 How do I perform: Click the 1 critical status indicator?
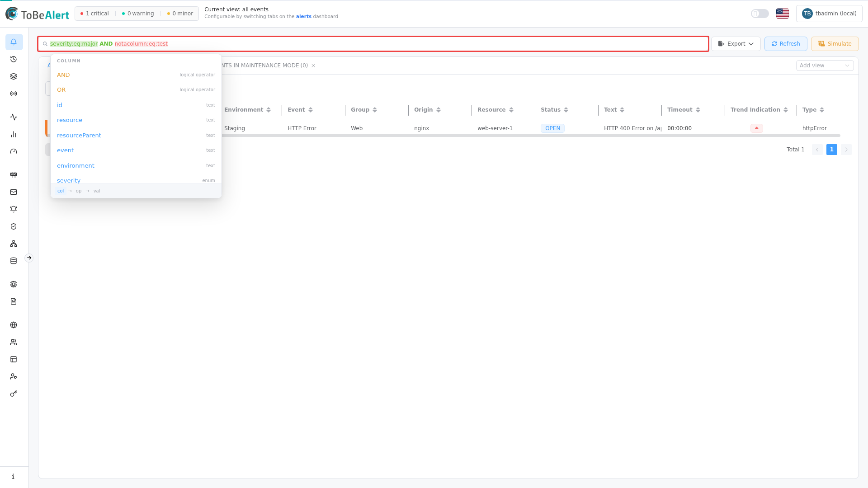coord(94,14)
